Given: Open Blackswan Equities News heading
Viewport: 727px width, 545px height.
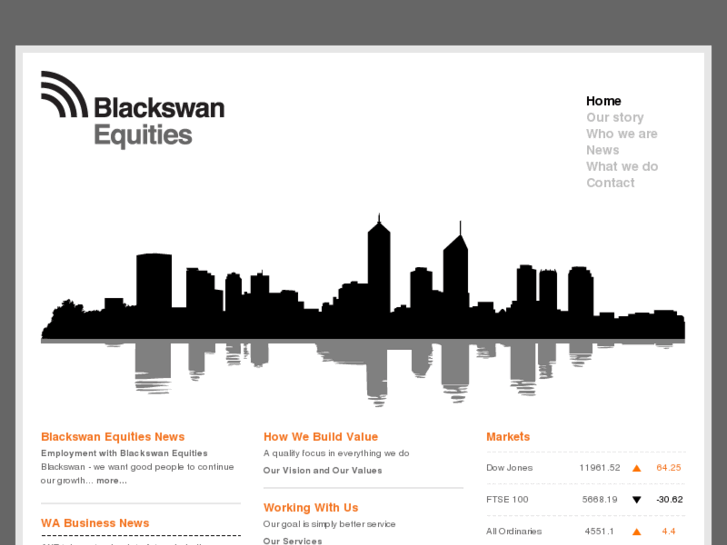Looking at the screenshot, I should click(113, 437).
